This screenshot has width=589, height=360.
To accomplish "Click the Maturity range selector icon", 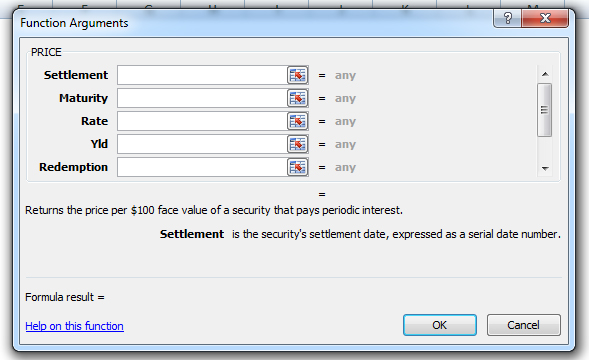I will [x=298, y=98].
